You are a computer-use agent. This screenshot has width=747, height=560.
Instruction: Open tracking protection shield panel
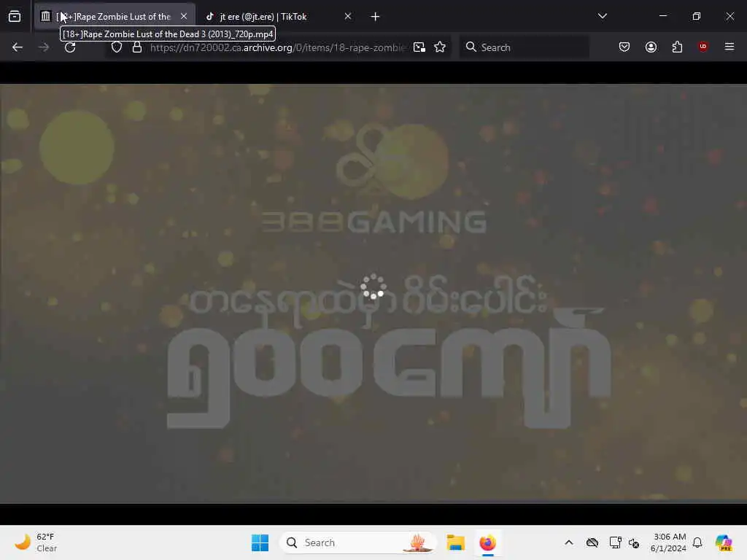117,47
